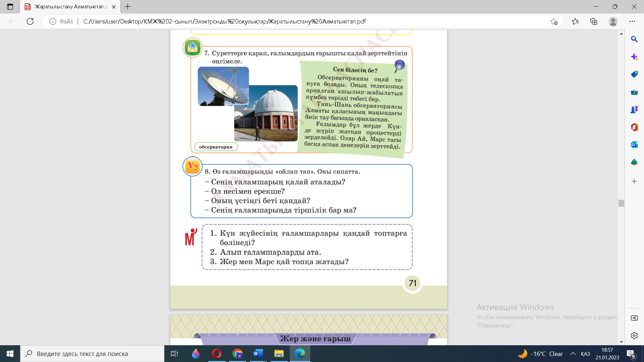The height and width of the screenshot is (362, 644).
Task: Click the vertical scrollbar thumb
Action: [621, 203]
